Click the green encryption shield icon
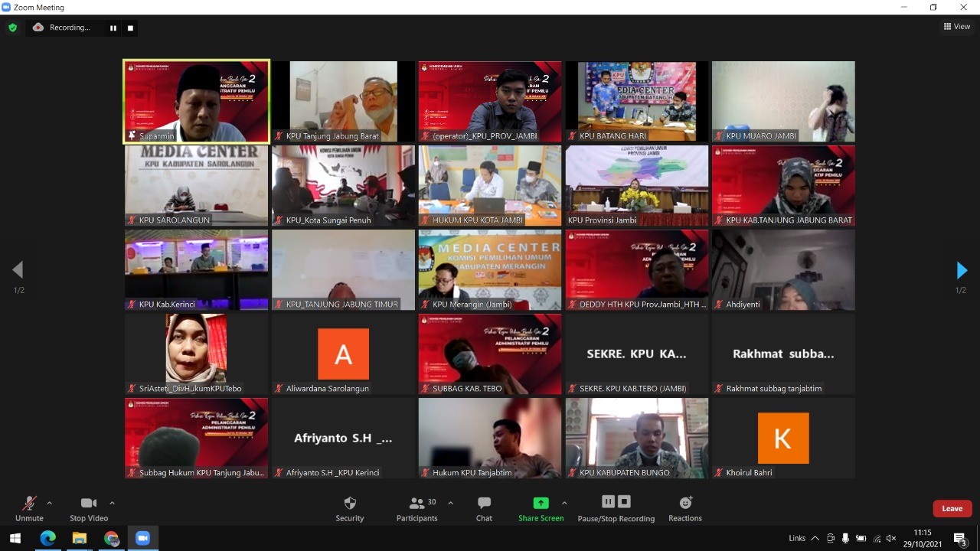Image resolution: width=980 pixels, height=551 pixels. coord(12,28)
